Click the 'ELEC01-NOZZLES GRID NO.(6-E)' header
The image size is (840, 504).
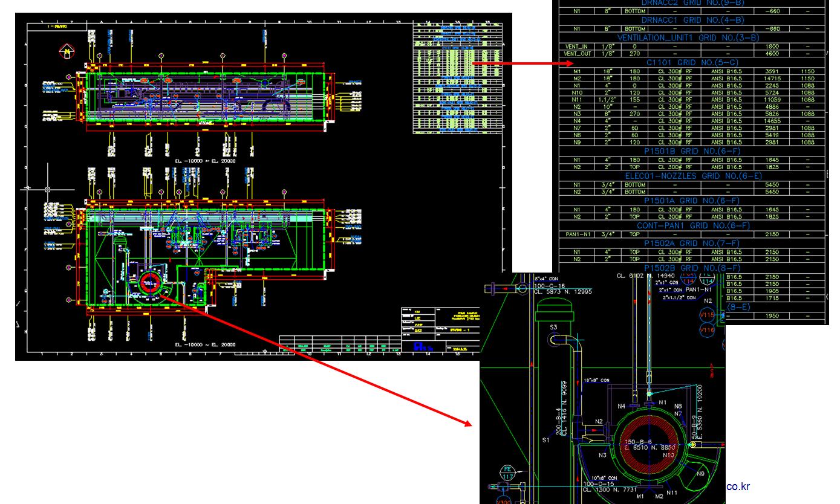coord(692,176)
